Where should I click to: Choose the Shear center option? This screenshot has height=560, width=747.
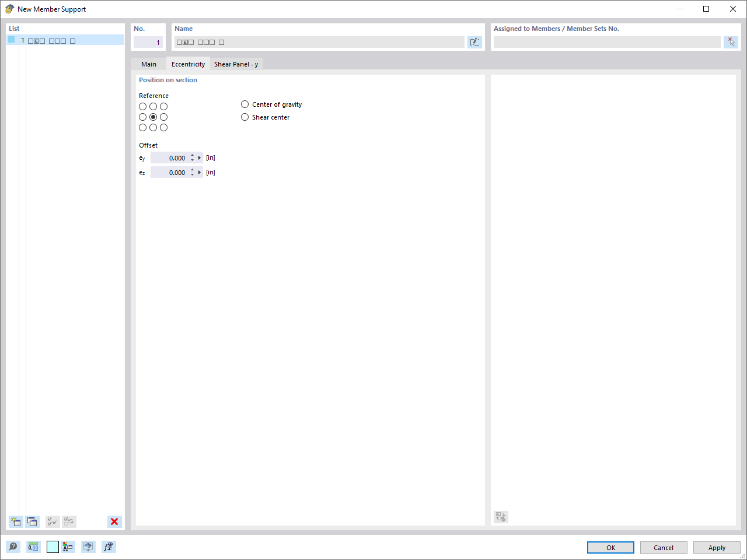pyautogui.click(x=245, y=117)
